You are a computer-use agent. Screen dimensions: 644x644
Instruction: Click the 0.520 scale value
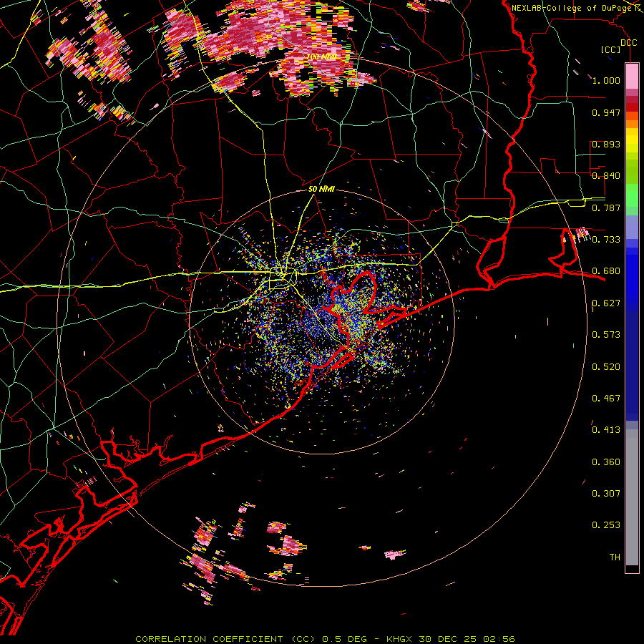(x=606, y=367)
